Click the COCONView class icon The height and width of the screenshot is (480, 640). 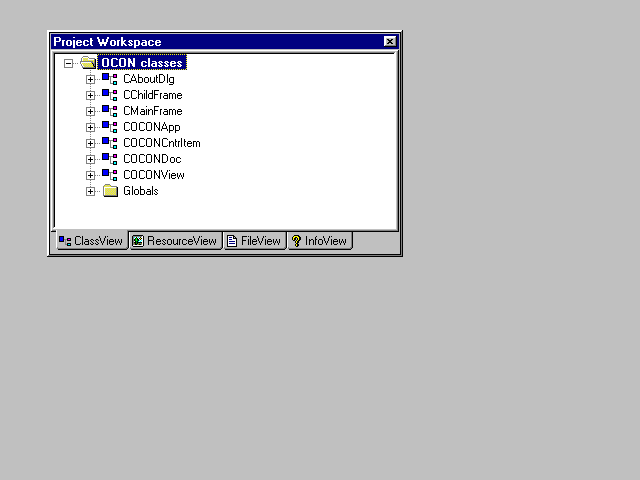coord(110,175)
